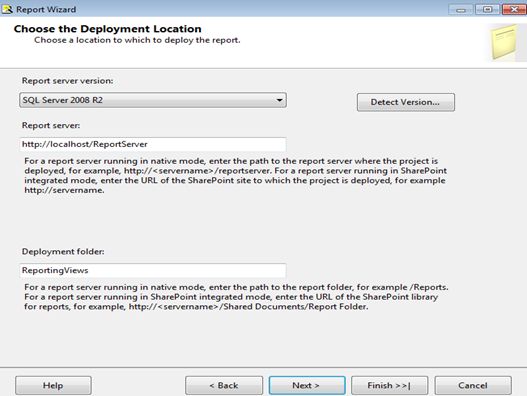Open the Report server version dropdown

(x=153, y=100)
